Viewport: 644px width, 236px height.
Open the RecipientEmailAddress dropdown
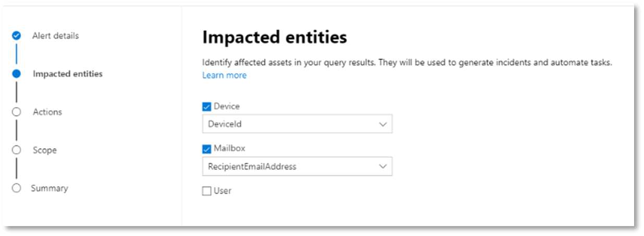[297, 167]
